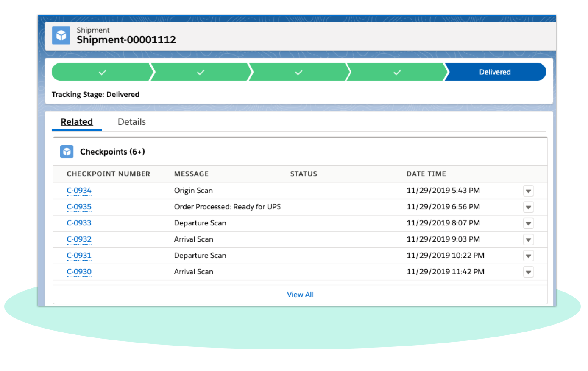Click the Shipment record box icon
Viewport: 588px width, 371px height.
point(61,35)
